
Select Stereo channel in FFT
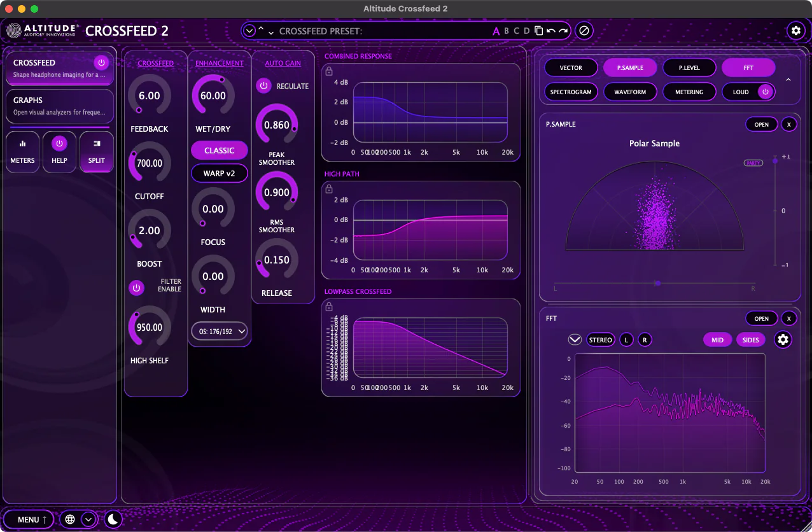pyautogui.click(x=600, y=340)
